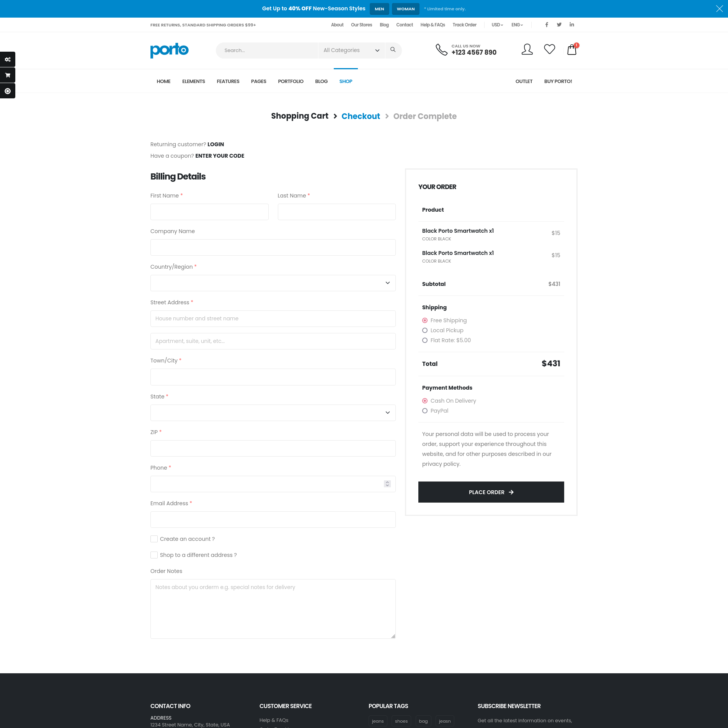Focus the Search input field
Image resolution: width=728 pixels, height=728 pixels.
(x=267, y=50)
